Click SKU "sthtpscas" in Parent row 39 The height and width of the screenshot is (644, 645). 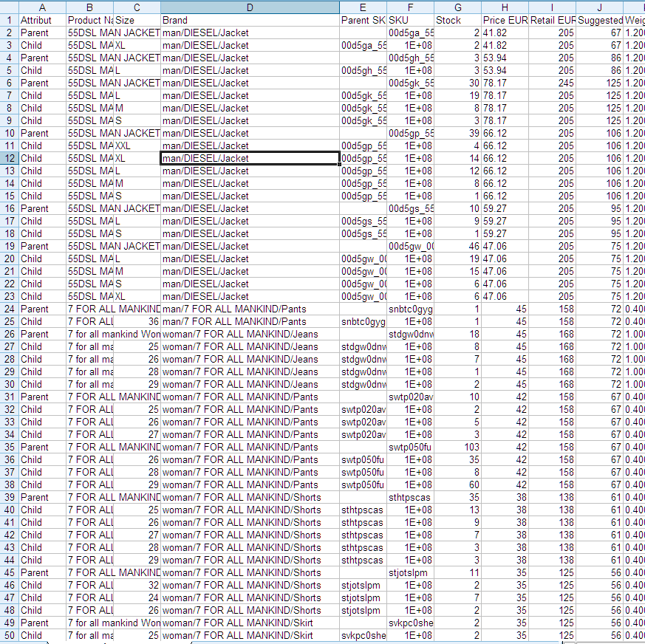coord(411,497)
